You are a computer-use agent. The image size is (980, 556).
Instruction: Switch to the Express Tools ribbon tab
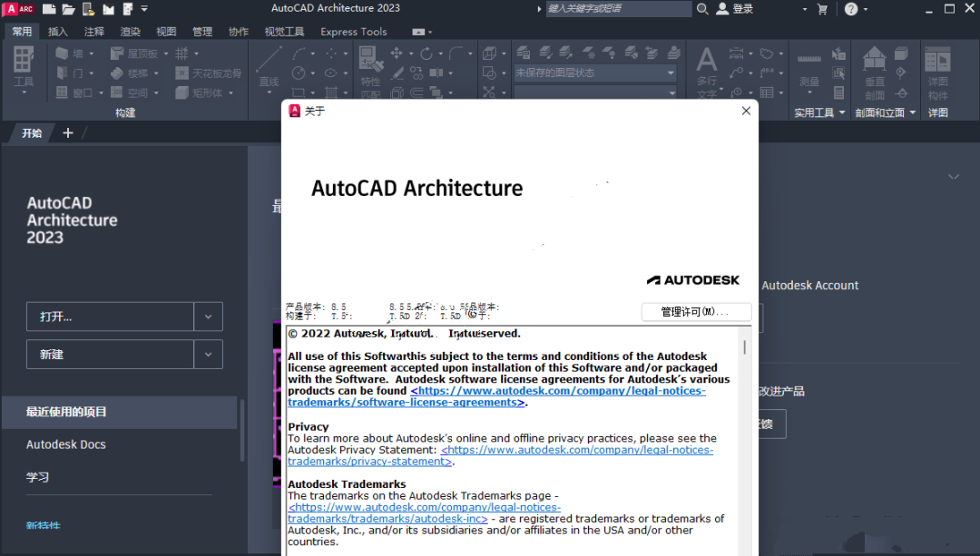coord(354,32)
